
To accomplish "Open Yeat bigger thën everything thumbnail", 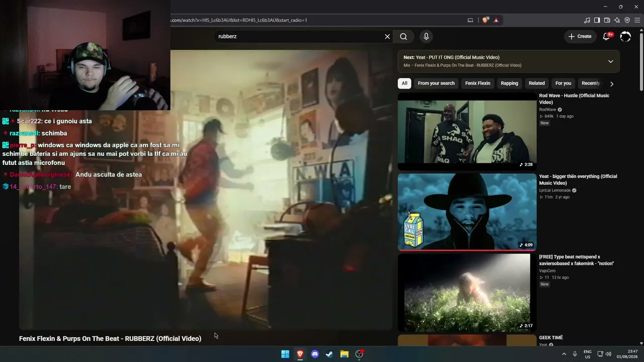I will point(467,212).
